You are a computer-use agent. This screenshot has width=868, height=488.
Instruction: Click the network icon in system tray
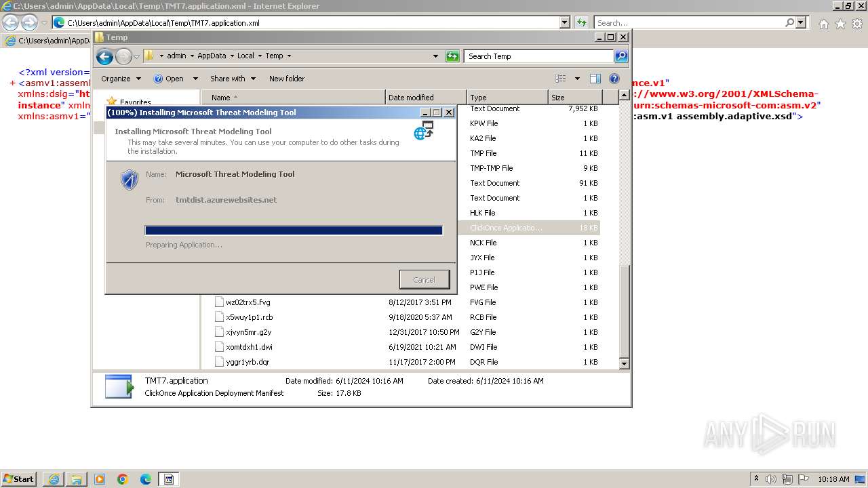click(787, 479)
